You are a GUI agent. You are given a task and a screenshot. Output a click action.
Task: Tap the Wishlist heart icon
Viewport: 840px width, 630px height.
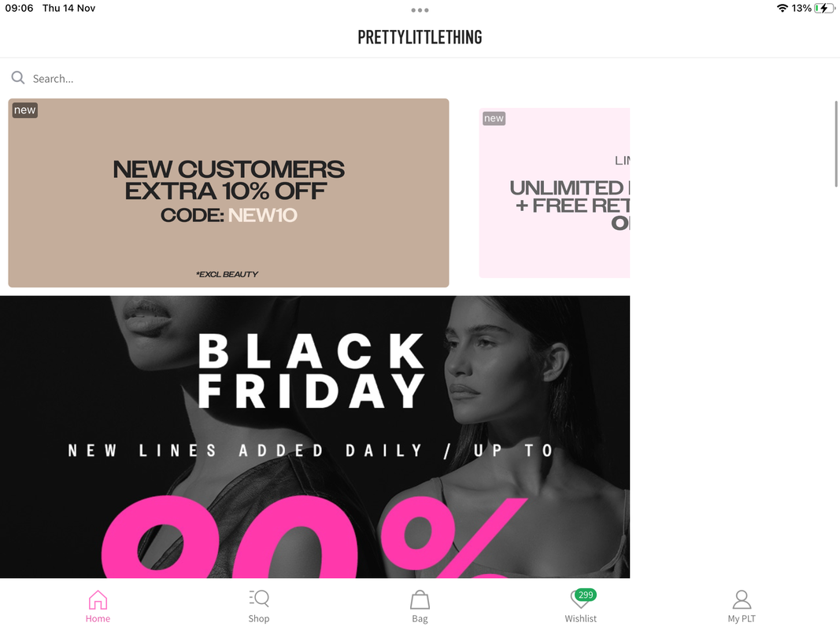tap(579, 599)
